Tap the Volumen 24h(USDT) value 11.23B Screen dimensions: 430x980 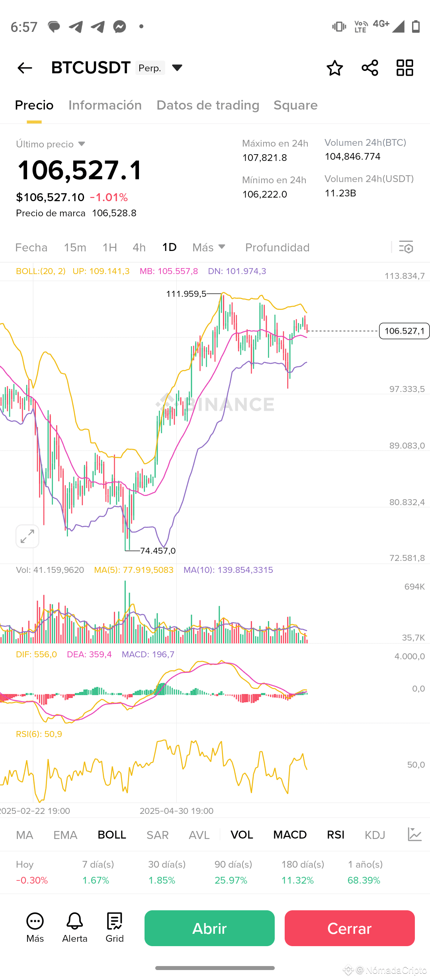click(x=340, y=193)
